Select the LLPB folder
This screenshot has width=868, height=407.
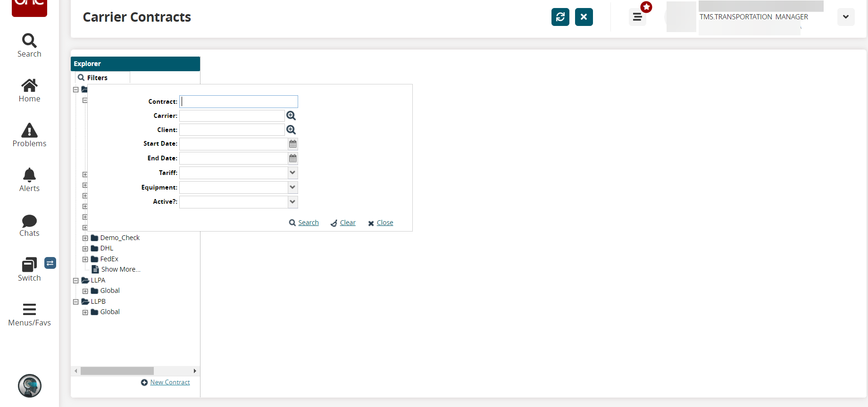[98, 301]
